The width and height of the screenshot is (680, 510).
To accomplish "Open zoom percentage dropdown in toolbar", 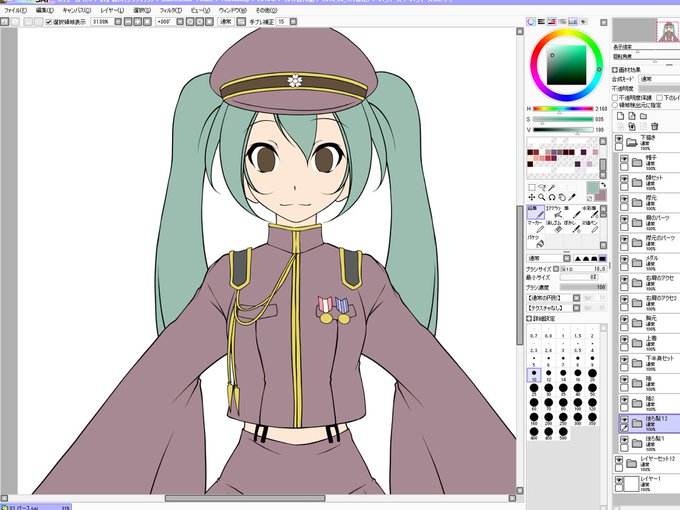I will (x=118, y=21).
